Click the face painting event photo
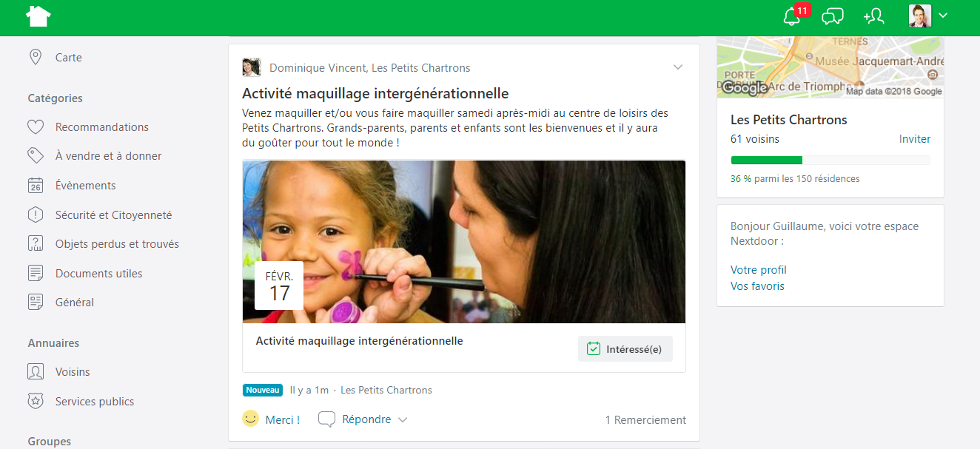The width and height of the screenshot is (980, 449). tap(464, 242)
